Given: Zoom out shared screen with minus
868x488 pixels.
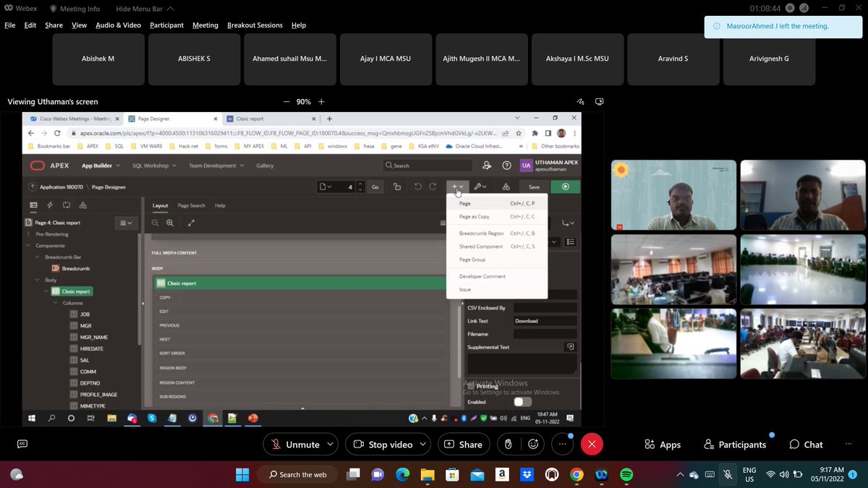Looking at the screenshot, I should 286,102.
